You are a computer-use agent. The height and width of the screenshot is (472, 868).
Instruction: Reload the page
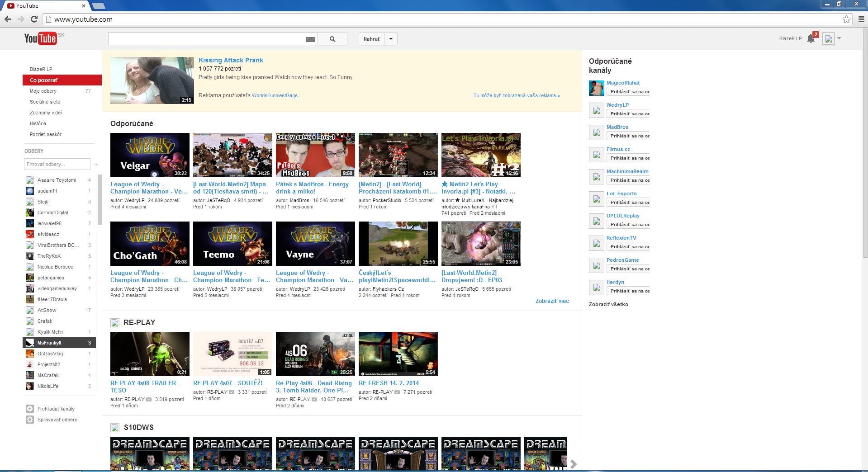pos(34,19)
